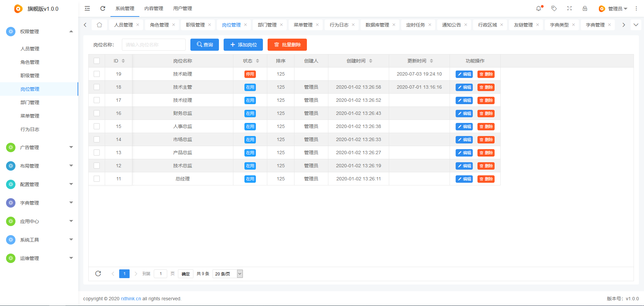Image resolution: width=644 pixels, height=306 pixels.
Task: Sort by 更新时间 column arrows
Action: [x=431, y=61]
